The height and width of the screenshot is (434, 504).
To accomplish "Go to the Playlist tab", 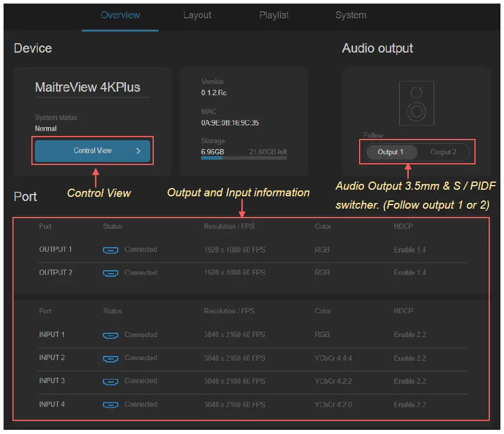I will click(x=274, y=15).
